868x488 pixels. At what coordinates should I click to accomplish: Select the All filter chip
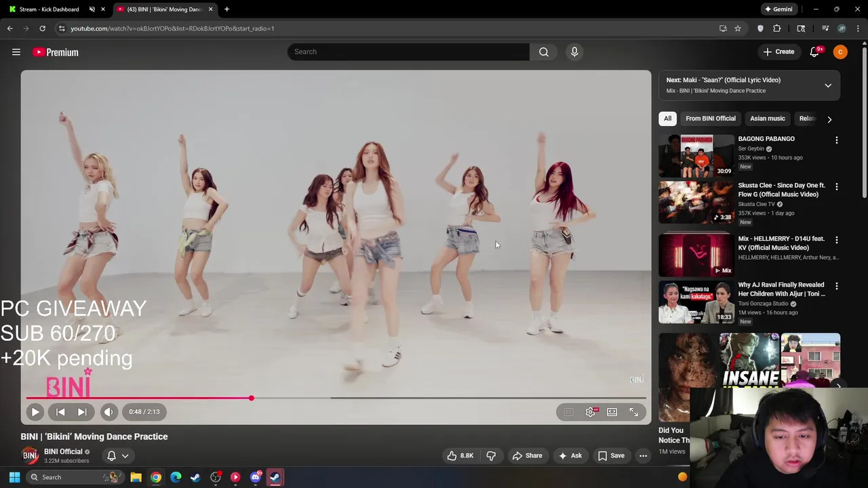(x=667, y=119)
